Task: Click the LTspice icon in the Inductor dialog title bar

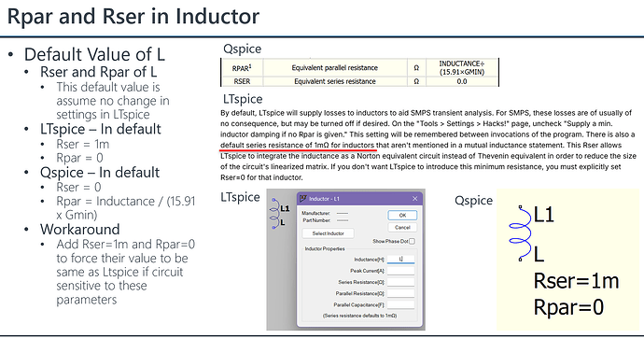Action: 303,198
